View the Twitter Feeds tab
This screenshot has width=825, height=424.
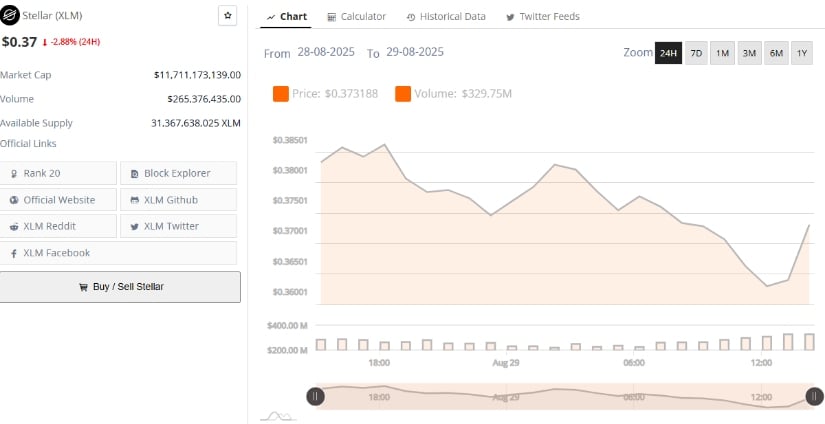click(542, 17)
